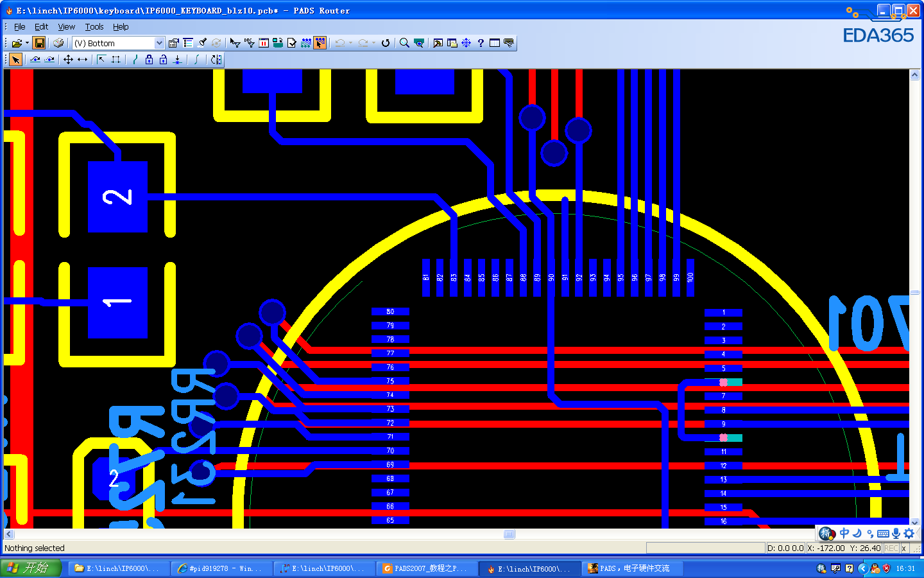Click the Undo arrow button
The width and height of the screenshot is (924, 578).
[340, 43]
